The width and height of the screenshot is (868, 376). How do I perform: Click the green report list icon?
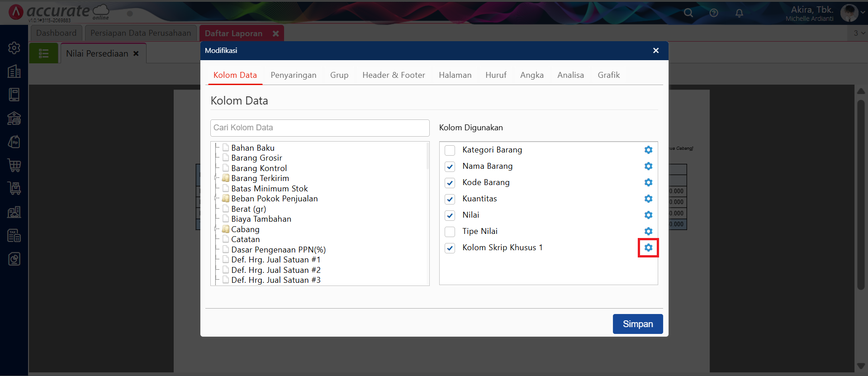pyautogui.click(x=44, y=53)
